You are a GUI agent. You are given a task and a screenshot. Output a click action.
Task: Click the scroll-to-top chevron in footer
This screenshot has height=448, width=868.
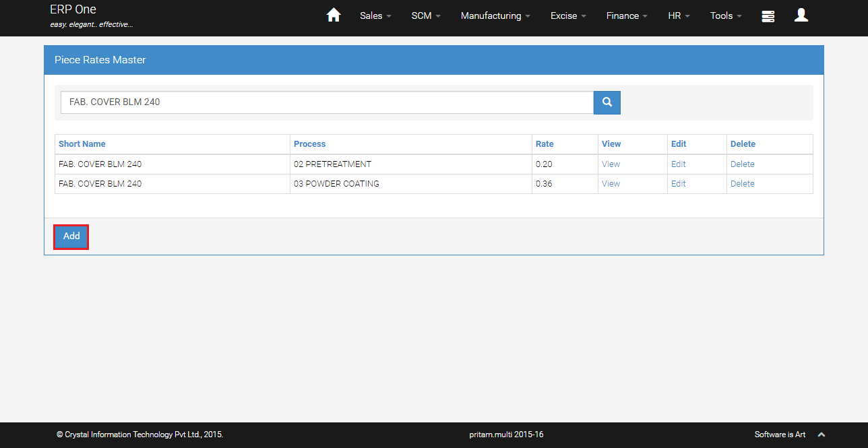click(821, 435)
